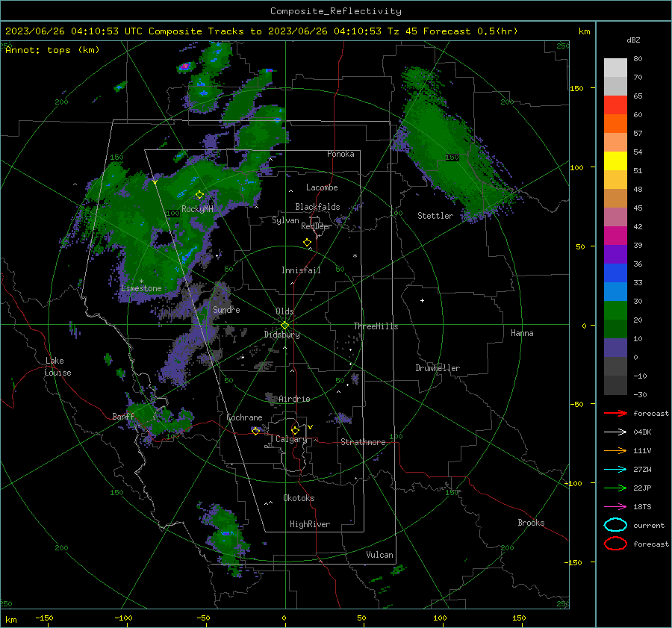Viewport: 672px width, 628px height.
Task: Click the yellow diamond marker above RockyMH
Action: coord(199,195)
